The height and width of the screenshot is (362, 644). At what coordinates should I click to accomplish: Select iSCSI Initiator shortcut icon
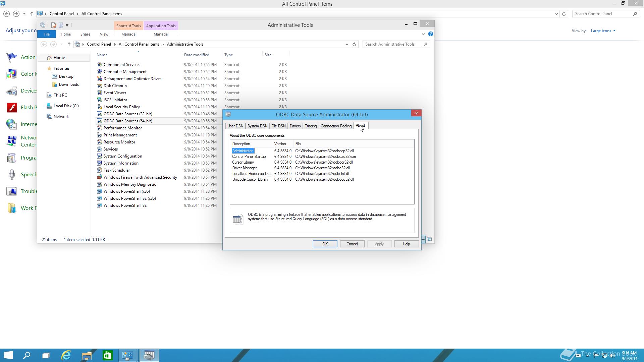point(99,100)
